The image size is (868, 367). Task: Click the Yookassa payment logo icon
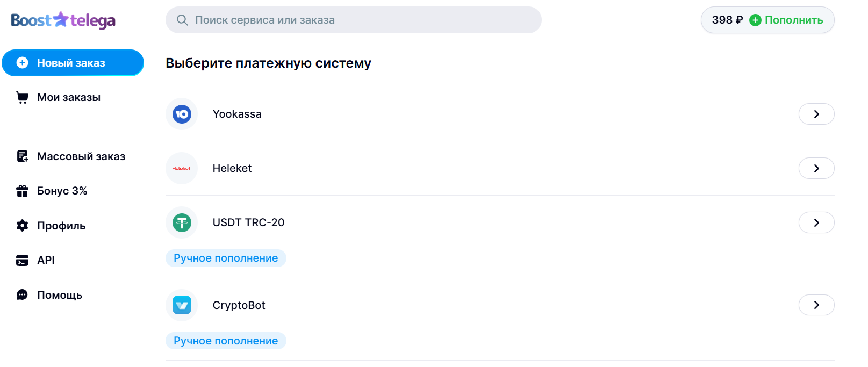(x=182, y=114)
